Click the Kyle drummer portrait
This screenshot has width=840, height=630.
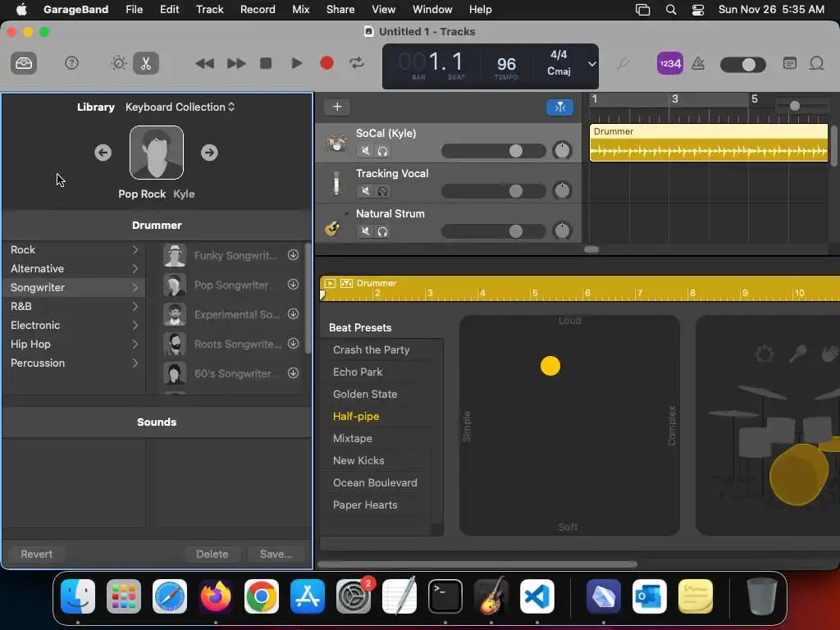(x=157, y=153)
